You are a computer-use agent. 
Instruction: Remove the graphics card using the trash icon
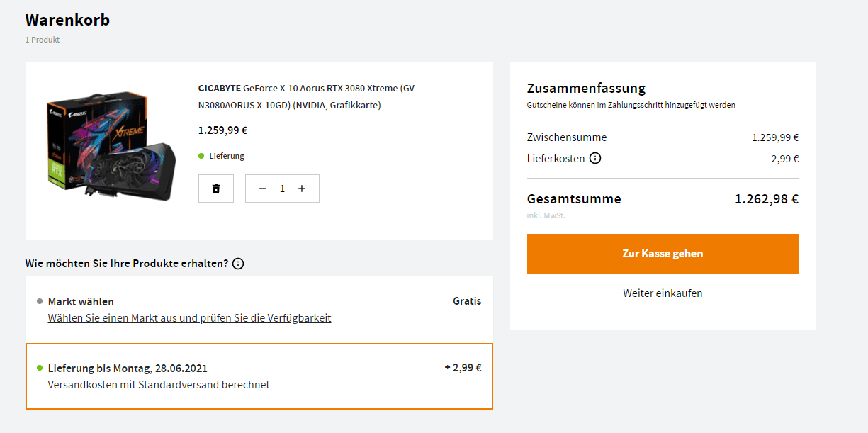click(x=216, y=189)
